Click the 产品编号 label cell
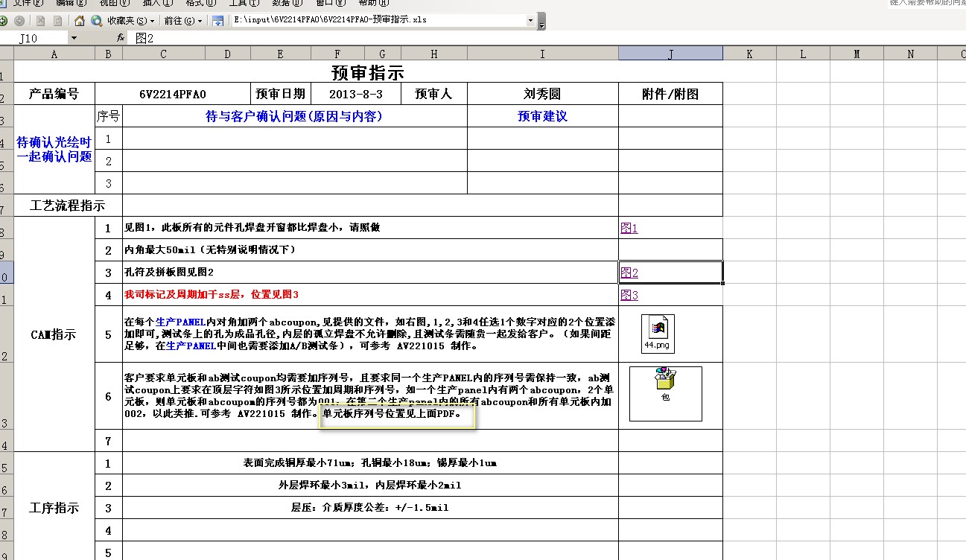The height and width of the screenshot is (560, 966). [54, 94]
